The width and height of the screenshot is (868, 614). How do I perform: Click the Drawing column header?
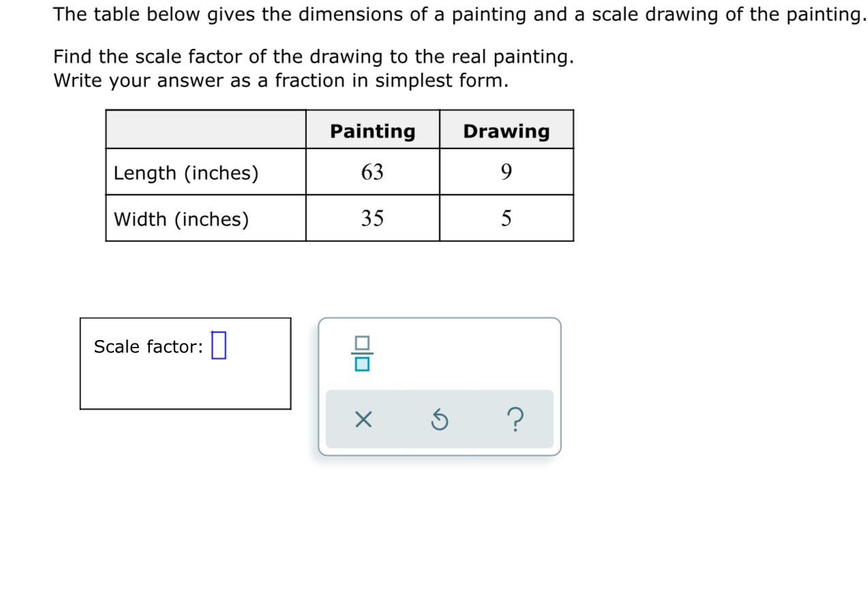(x=506, y=131)
